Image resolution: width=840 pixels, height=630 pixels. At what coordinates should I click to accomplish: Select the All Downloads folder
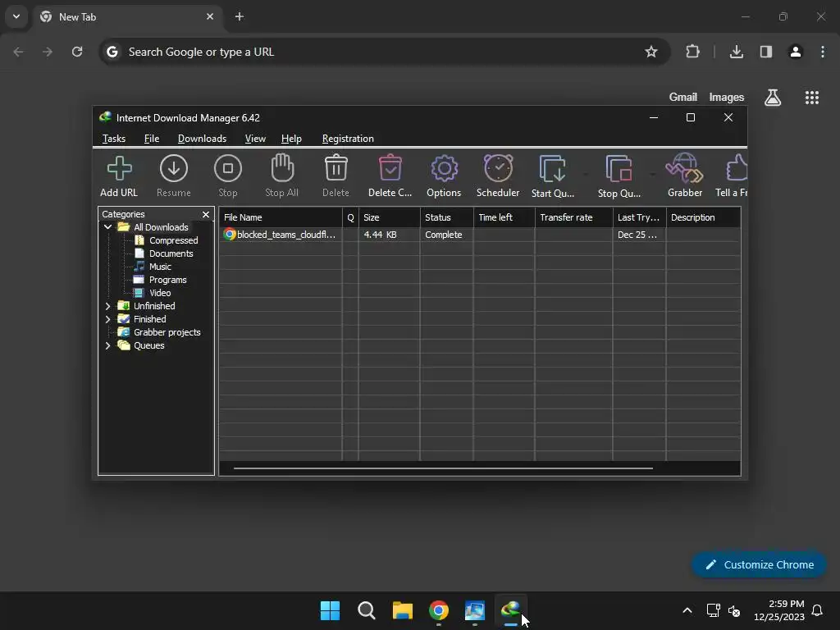click(x=161, y=227)
